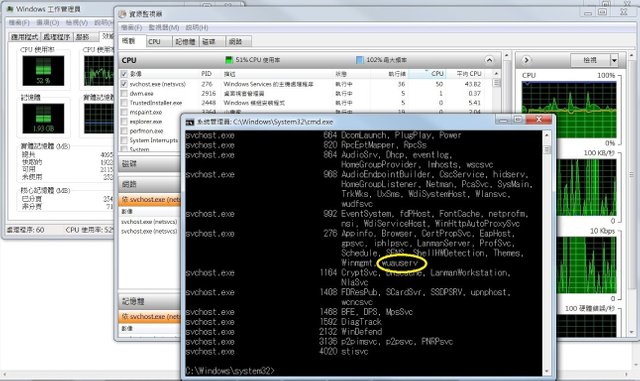This screenshot has width=640, height=381.
Task: Open the File menu in Task Manager
Action: point(19,22)
